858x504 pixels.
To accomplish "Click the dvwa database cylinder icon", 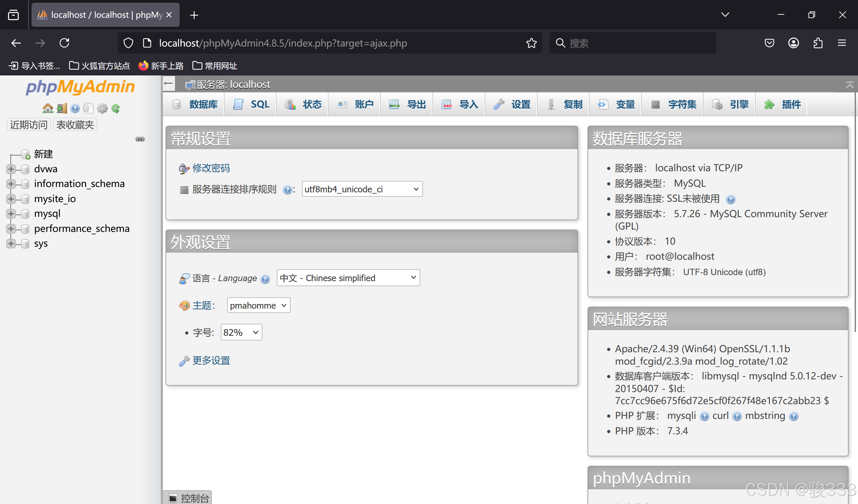I will click(25, 169).
